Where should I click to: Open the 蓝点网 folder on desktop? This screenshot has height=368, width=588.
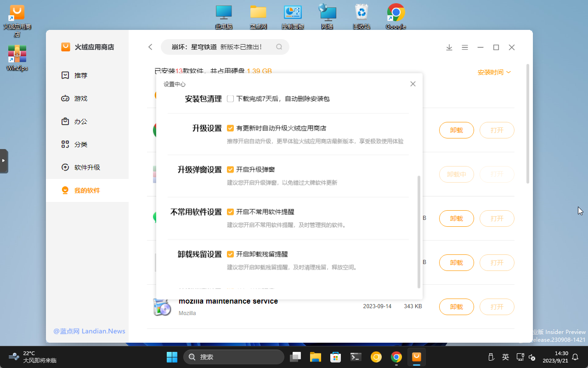click(258, 17)
